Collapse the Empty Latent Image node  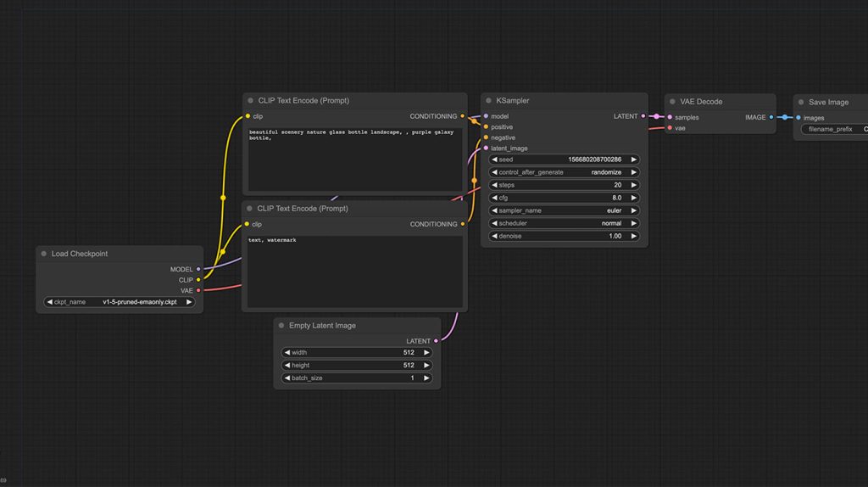(281, 326)
